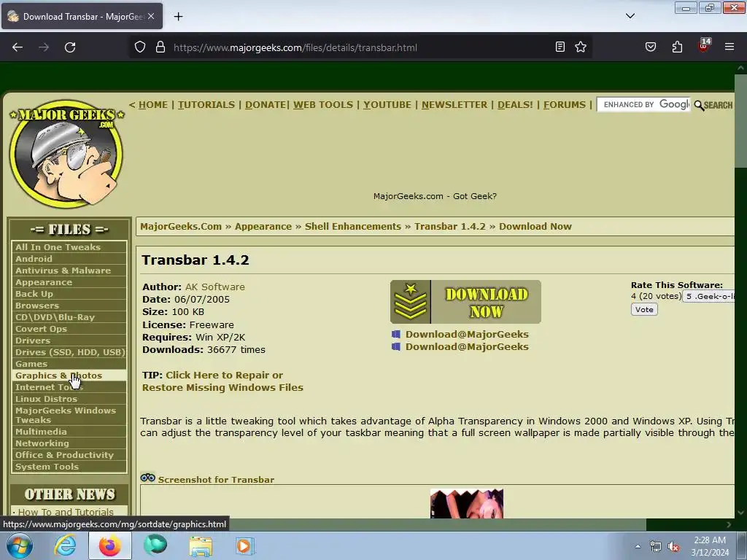The height and width of the screenshot is (560, 747).
Task: Open the Extensions puzzle icon
Action: pos(677,47)
